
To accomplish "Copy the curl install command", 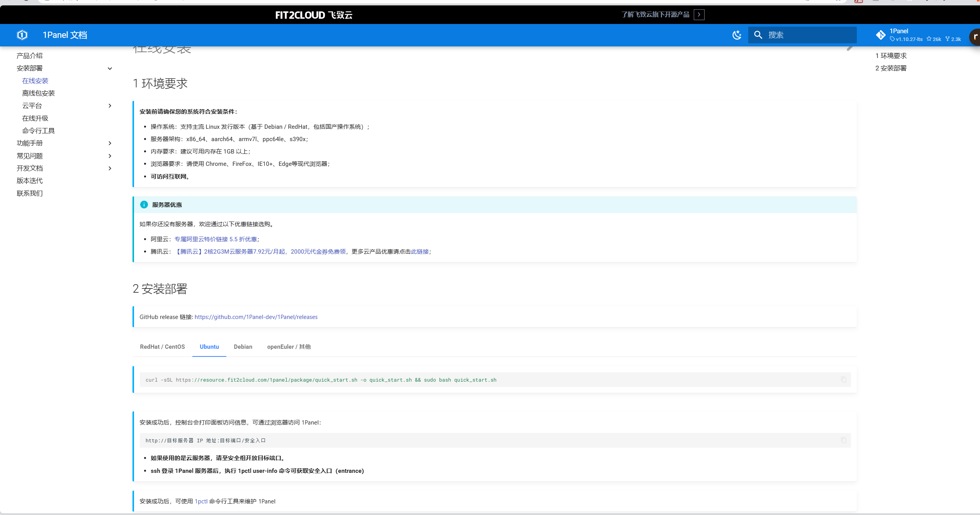I will [844, 380].
